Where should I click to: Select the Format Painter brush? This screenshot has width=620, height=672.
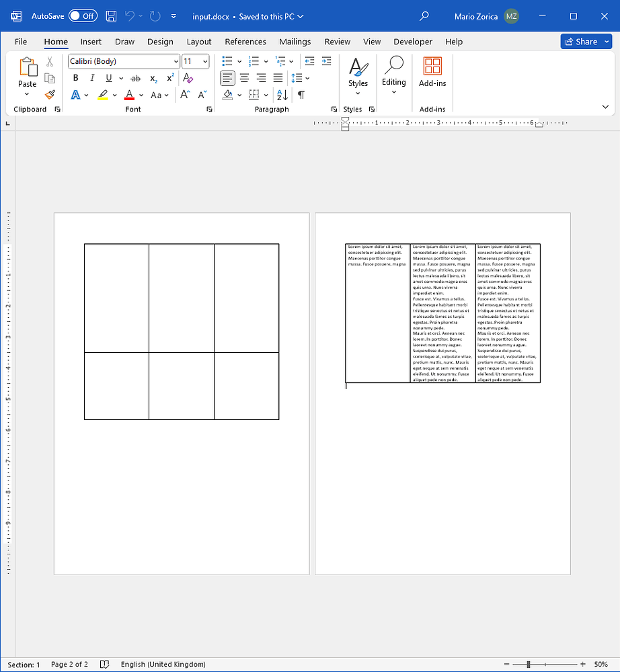pyautogui.click(x=50, y=94)
